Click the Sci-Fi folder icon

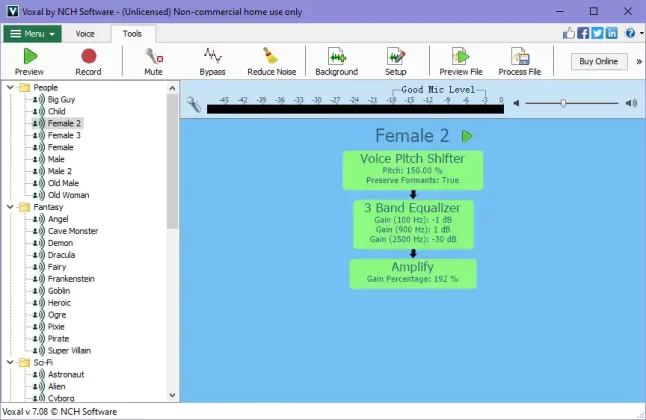click(x=25, y=362)
